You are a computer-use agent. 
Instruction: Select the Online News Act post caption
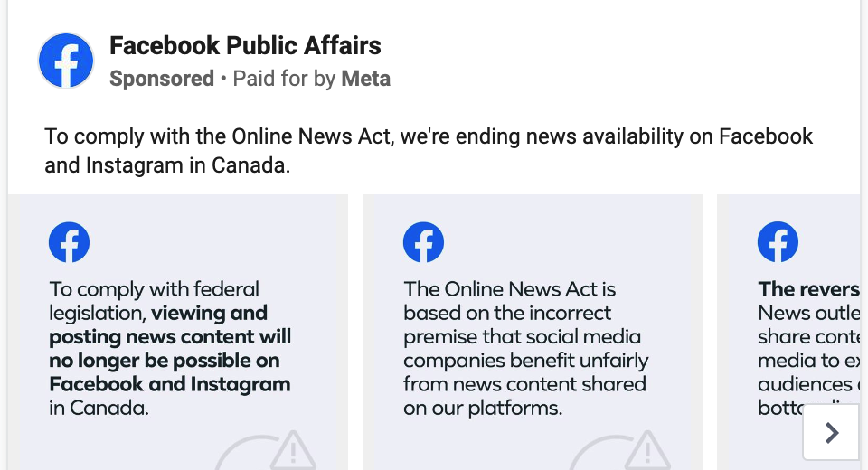[x=429, y=151]
